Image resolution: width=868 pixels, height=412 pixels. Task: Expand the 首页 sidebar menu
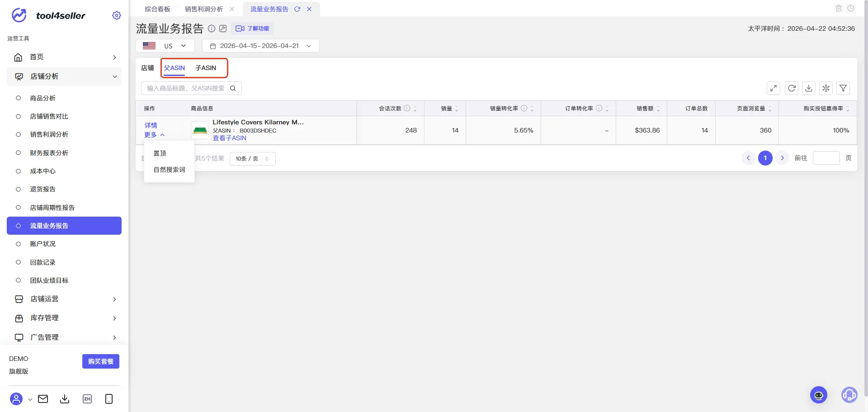pyautogui.click(x=64, y=57)
